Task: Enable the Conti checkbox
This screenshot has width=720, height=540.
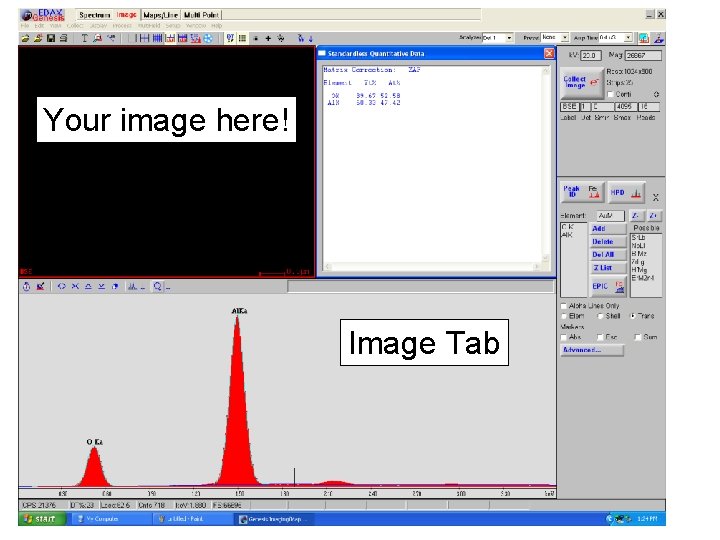Action: tap(610, 95)
